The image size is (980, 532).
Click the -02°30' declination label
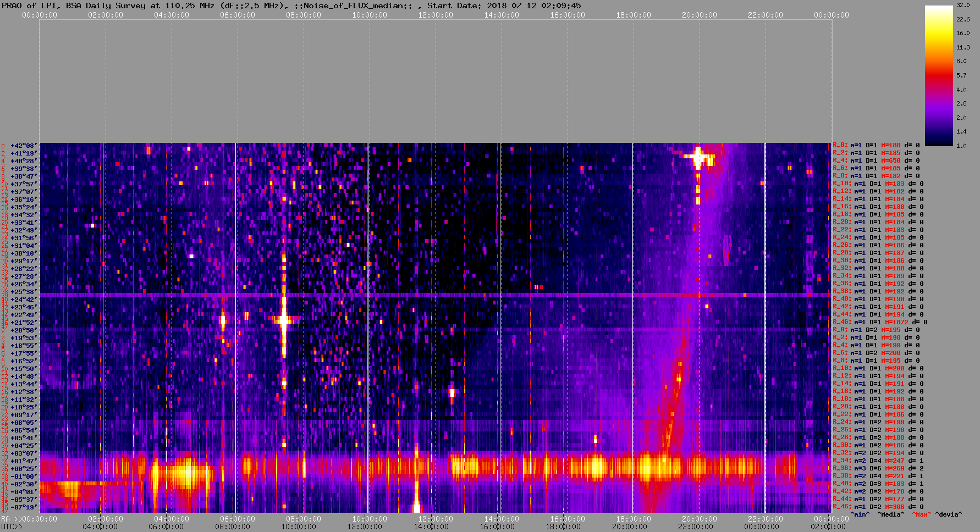tap(24, 484)
